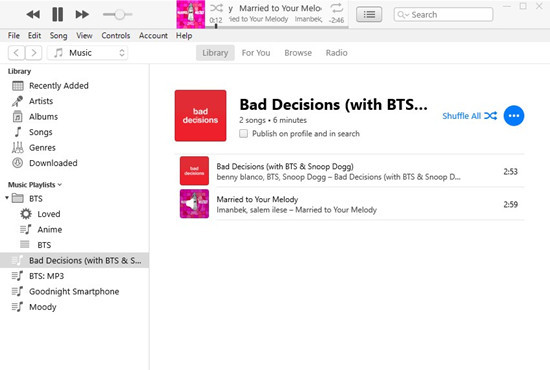Go back with the left arrow button
Viewport: 550px width, 370px height.
[x=16, y=53]
